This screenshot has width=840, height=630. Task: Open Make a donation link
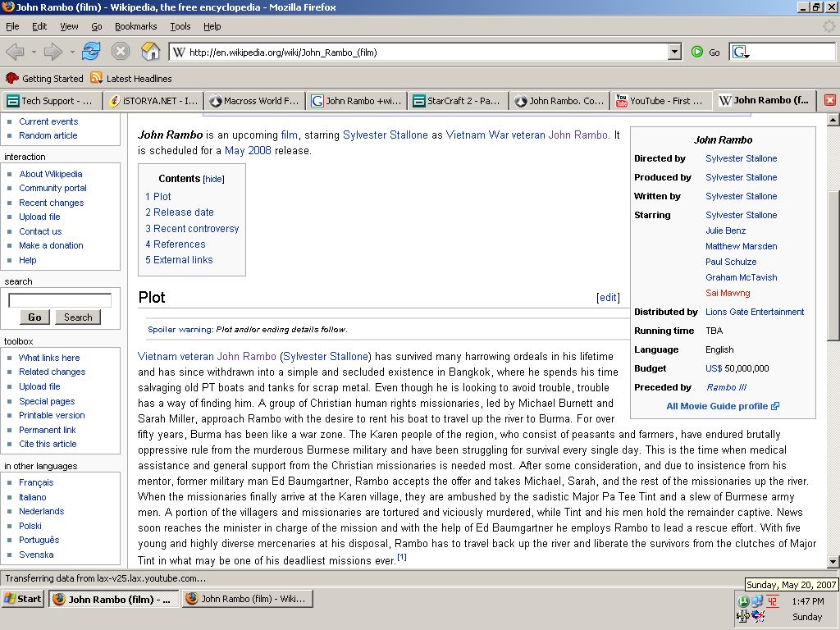click(x=51, y=245)
